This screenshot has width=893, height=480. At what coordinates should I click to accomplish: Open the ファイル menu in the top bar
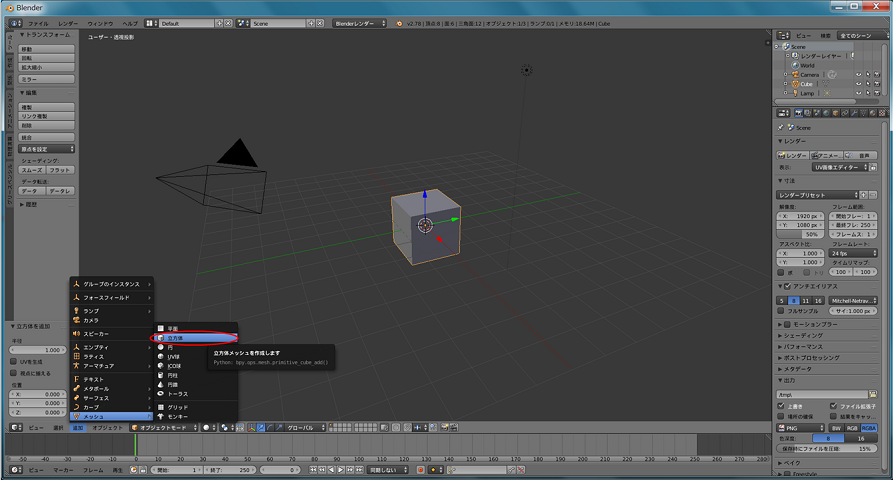[x=37, y=22]
